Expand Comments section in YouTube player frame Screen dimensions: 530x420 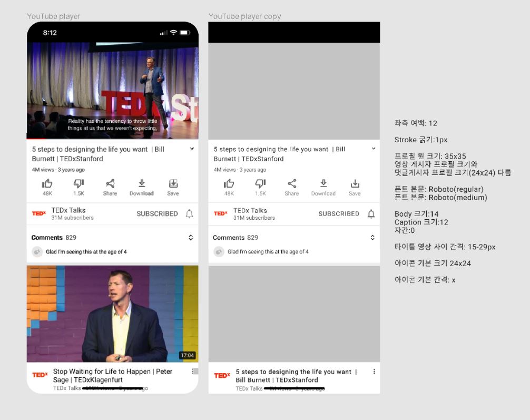click(191, 238)
